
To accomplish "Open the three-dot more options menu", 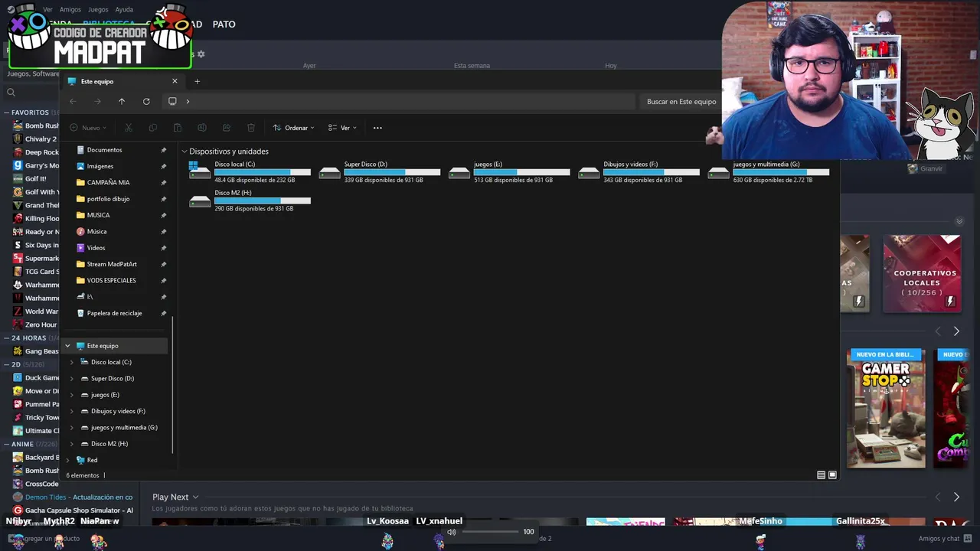I will (377, 128).
